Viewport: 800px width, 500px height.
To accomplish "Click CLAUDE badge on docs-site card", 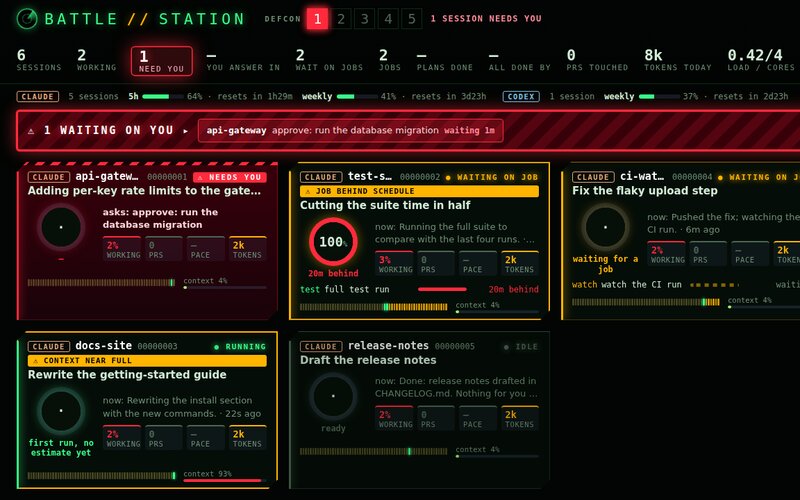I will 49,346.
